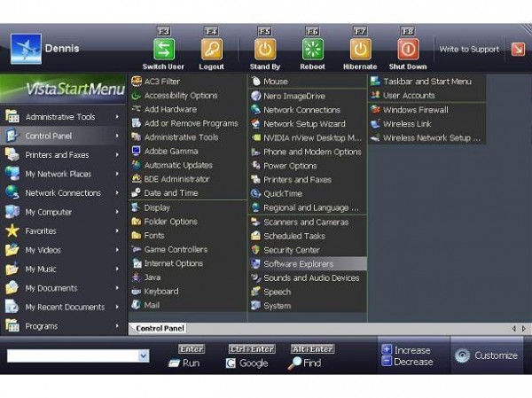This screenshot has width=532, height=398.
Task: Click the Stand By power icon
Action: pos(265,50)
